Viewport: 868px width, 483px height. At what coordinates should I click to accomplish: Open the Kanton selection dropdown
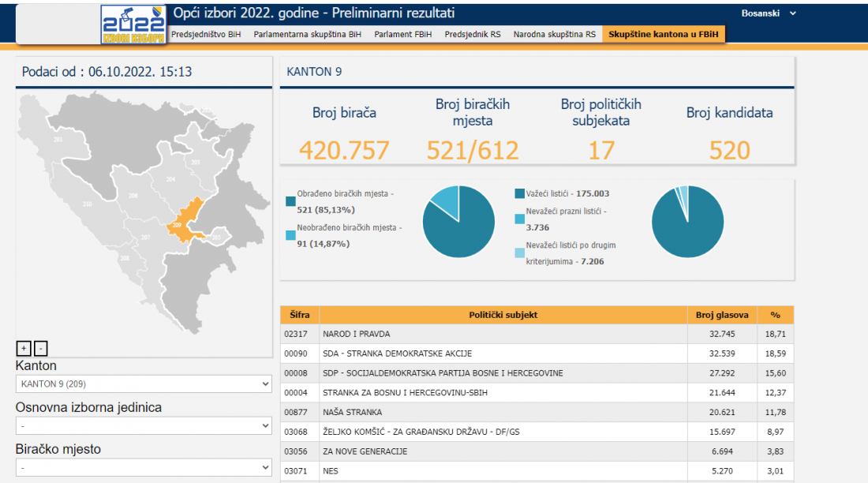coord(144,384)
